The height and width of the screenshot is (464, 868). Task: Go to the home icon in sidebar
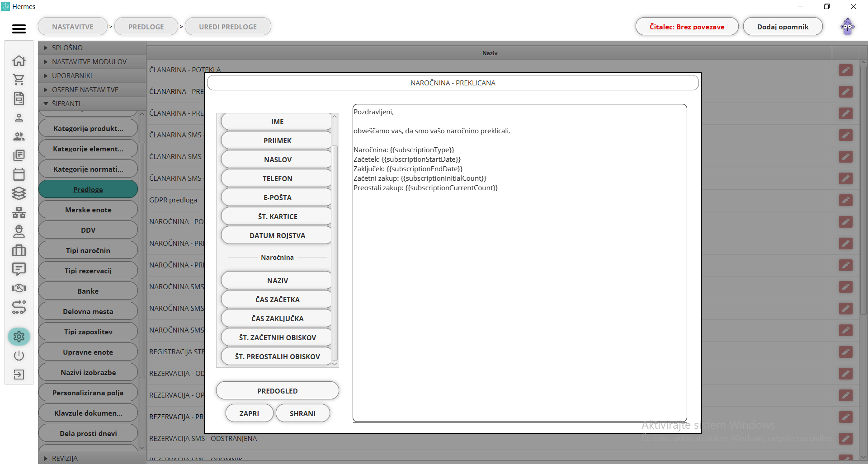(19, 61)
